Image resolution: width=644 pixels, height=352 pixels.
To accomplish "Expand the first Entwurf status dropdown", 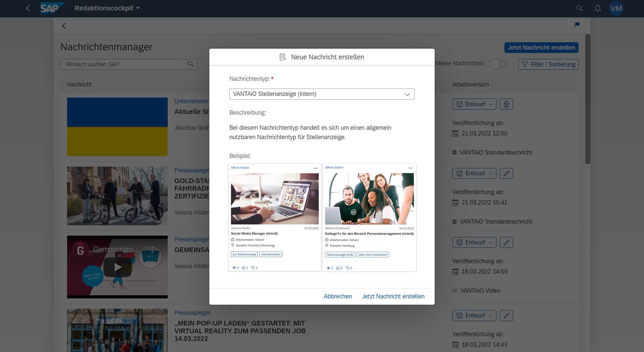I will coord(474,104).
